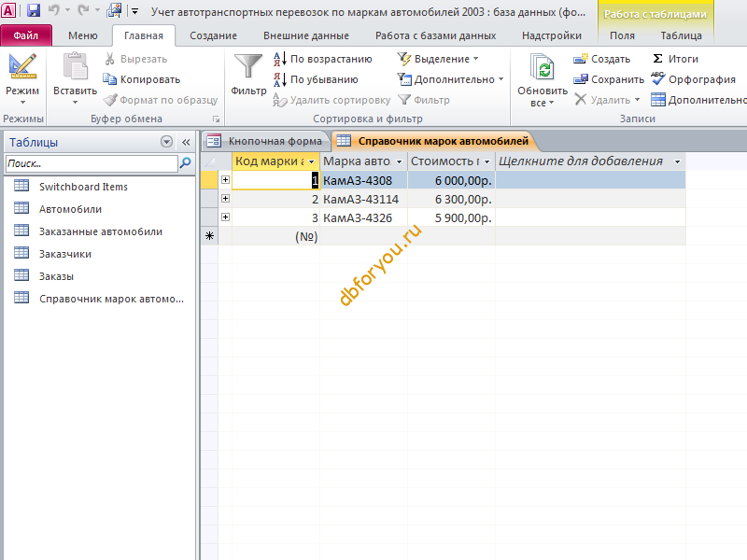Open Справочник марок автомо... table in navigation

tap(100, 299)
